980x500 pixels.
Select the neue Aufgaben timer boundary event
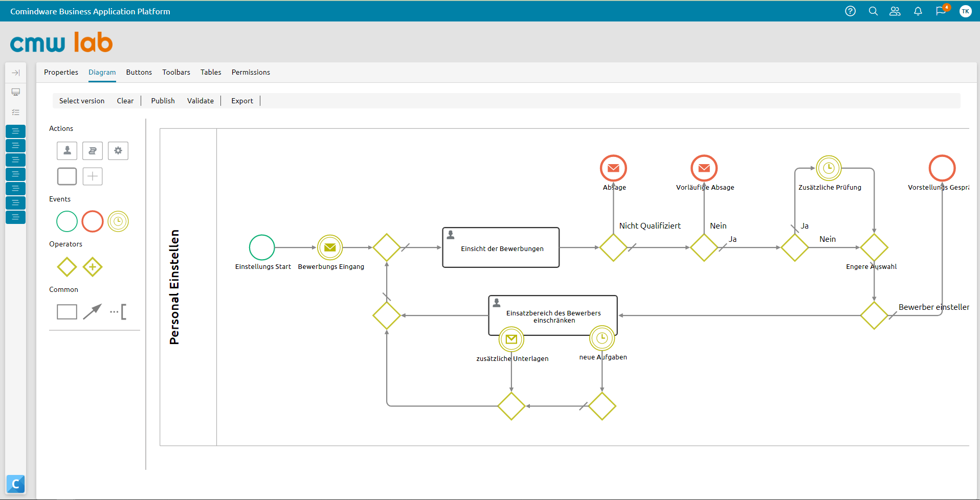click(602, 338)
